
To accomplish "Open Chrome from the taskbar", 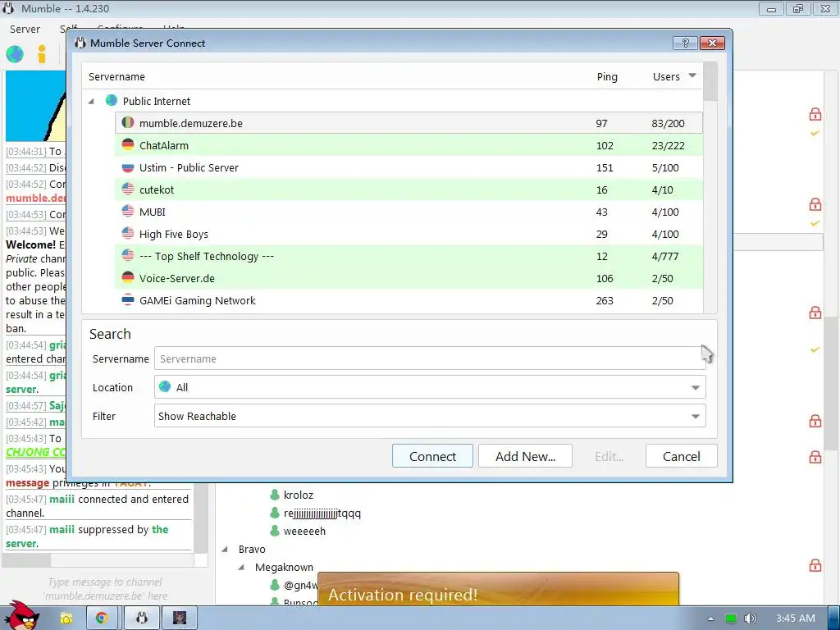I will coord(102,619).
